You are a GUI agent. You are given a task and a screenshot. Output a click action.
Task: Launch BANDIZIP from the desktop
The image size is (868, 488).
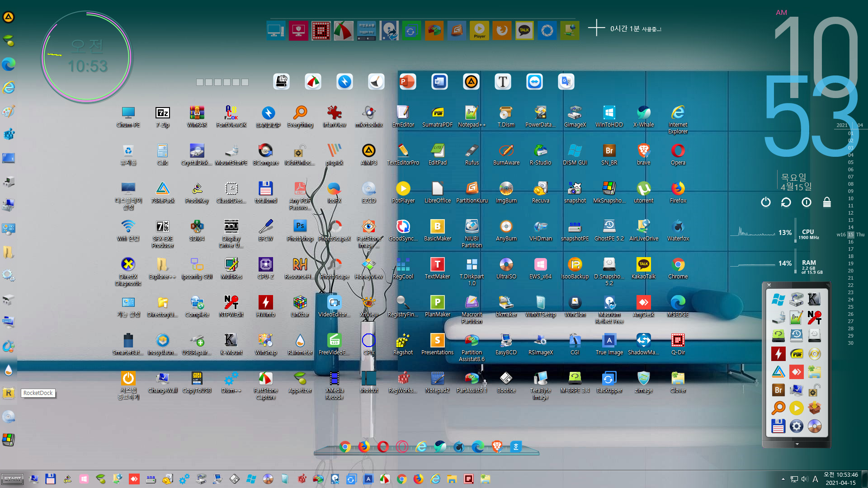268,116
